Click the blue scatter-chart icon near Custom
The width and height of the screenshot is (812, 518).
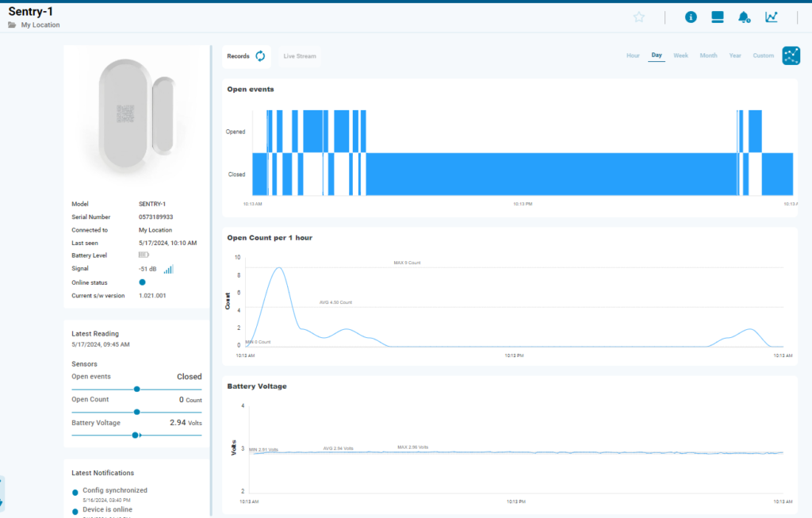(x=791, y=56)
